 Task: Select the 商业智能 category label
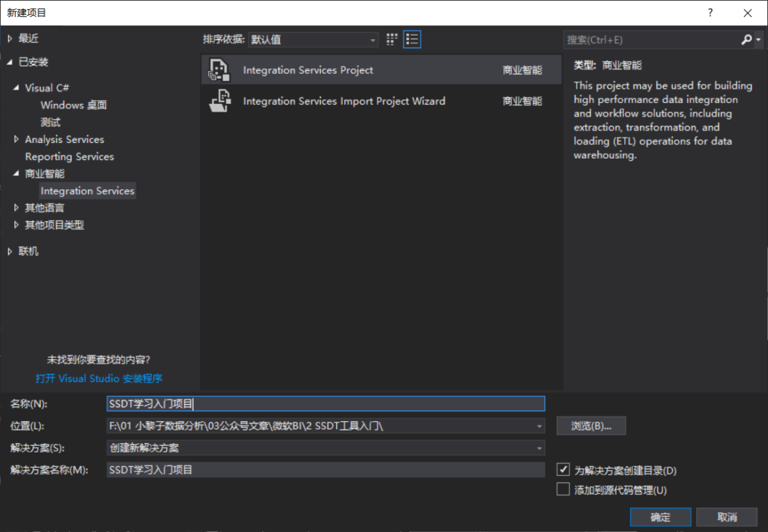[45, 174]
